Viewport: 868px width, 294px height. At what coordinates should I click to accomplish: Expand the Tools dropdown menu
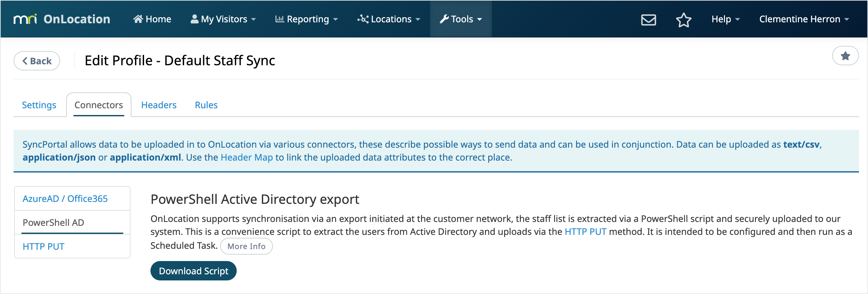coord(460,19)
